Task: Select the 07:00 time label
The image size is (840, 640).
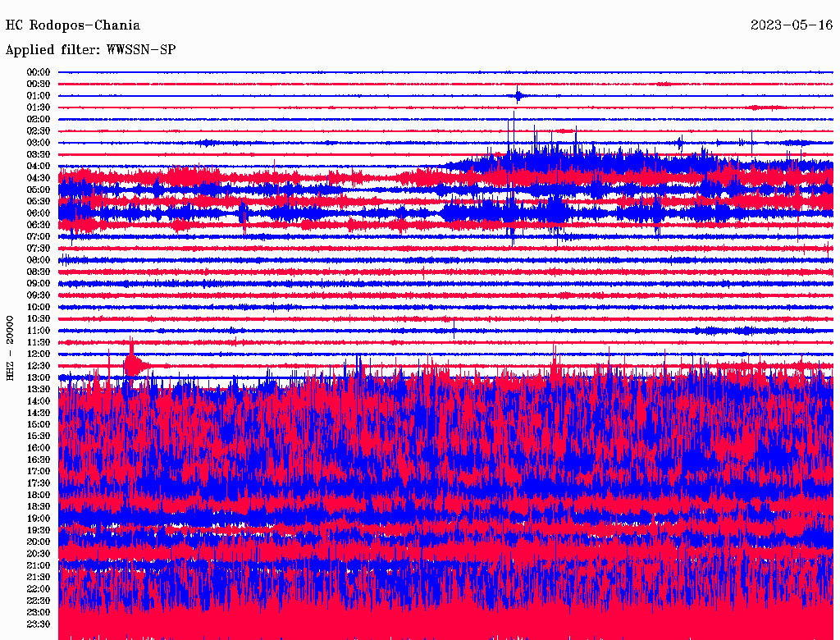Action: 39,236
